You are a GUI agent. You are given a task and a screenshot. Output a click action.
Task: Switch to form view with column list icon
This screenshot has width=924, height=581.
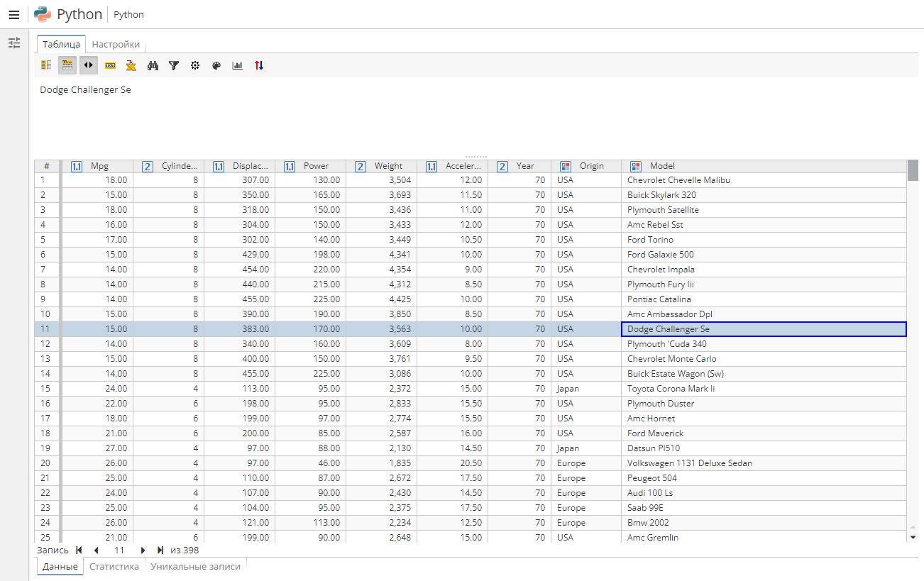46,65
